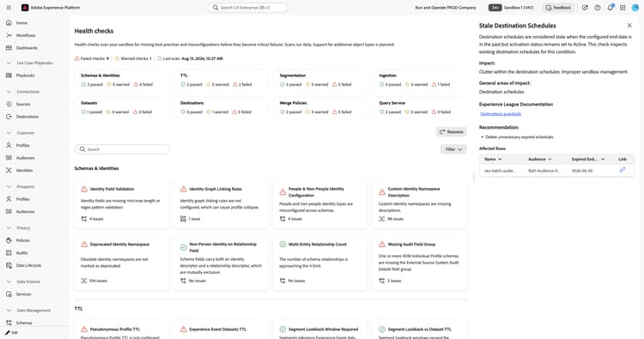Click the health checks Search field

point(122,149)
